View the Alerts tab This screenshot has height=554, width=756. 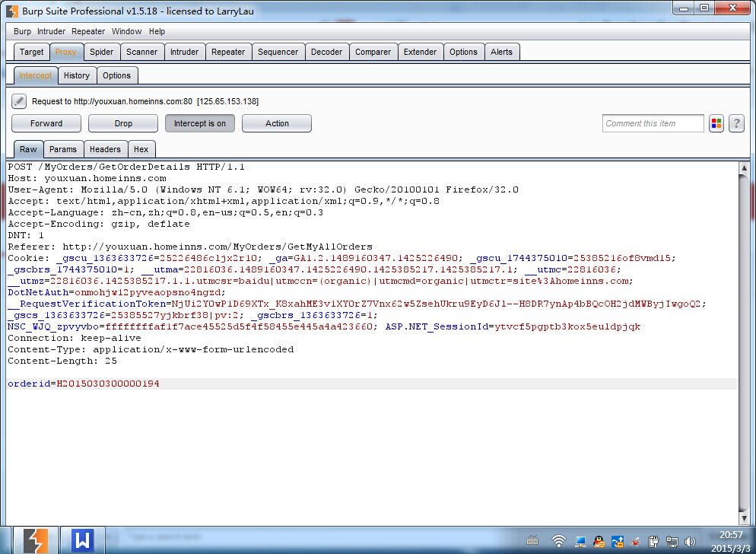pyautogui.click(x=501, y=52)
